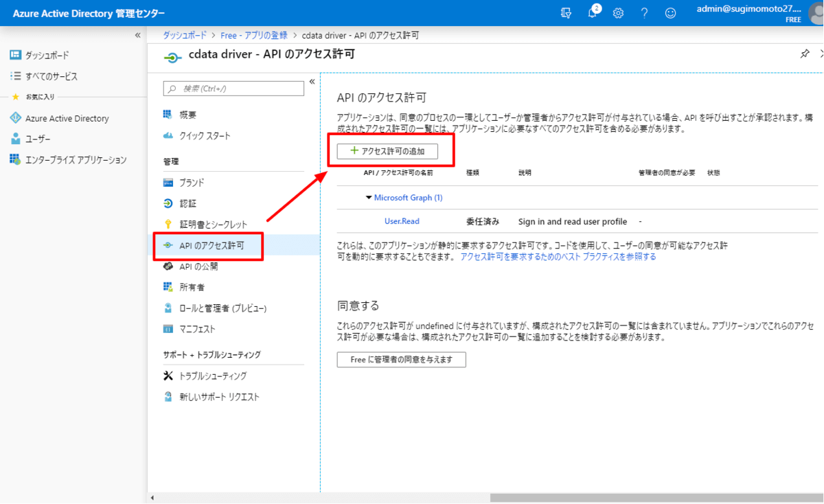Click the help question mark icon
This screenshot has width=824, height=504.
pyautogui.click(x=644, y=13)
